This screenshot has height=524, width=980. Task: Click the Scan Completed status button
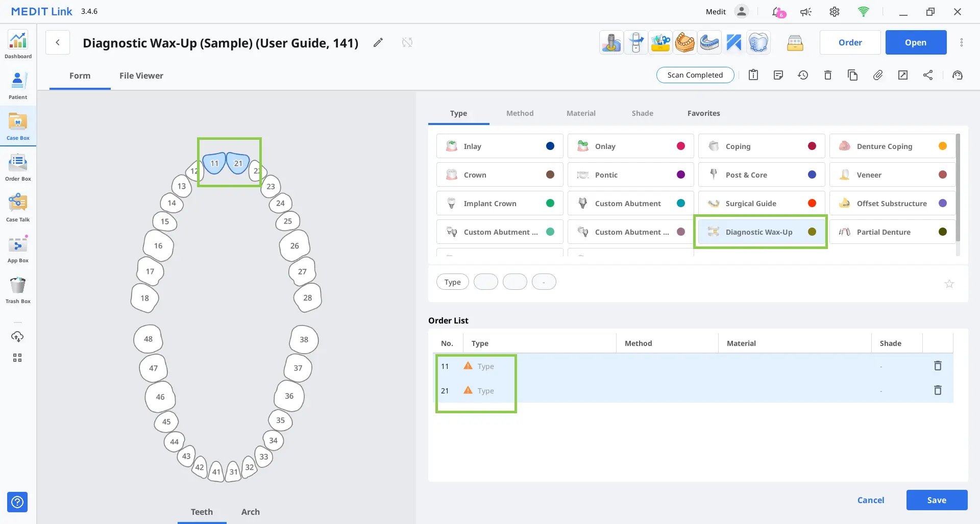[x=695, y=75]
